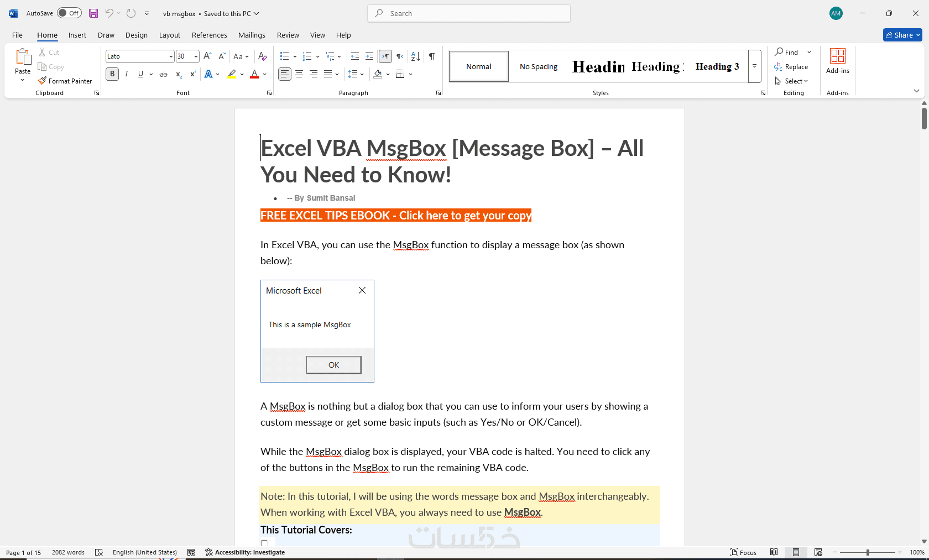Image resolution: width=929 pixels, height=560 pixels.
Task: Click the vertical scrollbar thumb
Action: 924,118
